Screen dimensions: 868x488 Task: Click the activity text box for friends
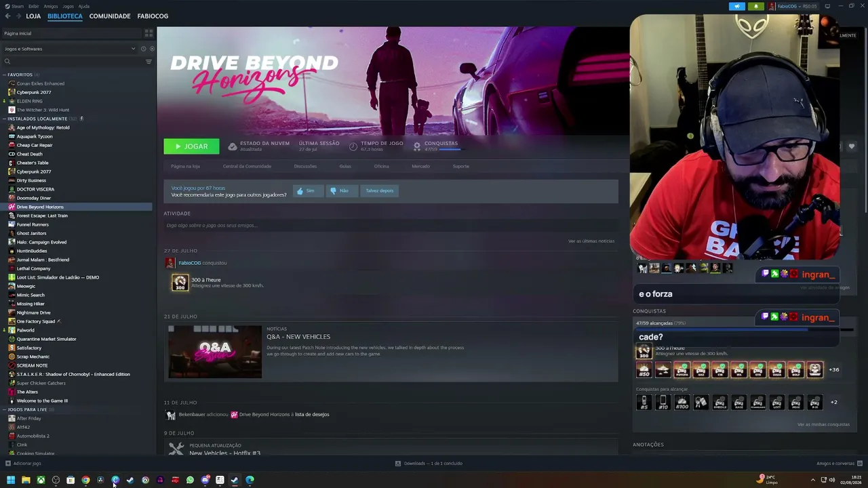[391, 225]
